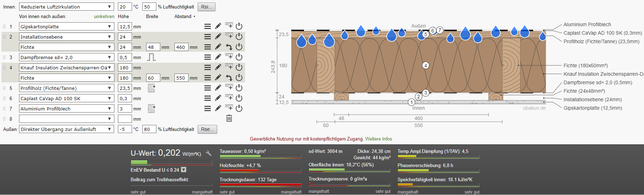This screenshot has height=195, width=644.
Task: Expand the Außen Direkter Übergang dropdown
Action: pos(66,129)
